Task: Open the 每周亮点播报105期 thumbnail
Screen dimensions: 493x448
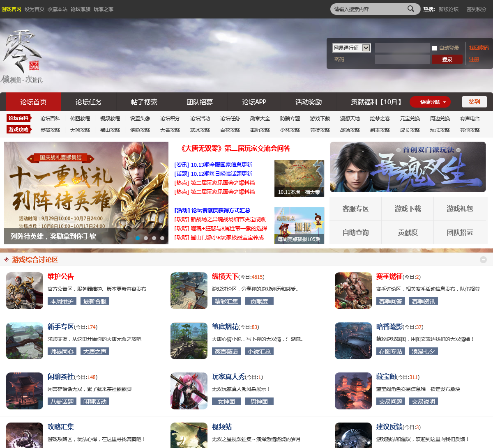Action: point(299,225)
